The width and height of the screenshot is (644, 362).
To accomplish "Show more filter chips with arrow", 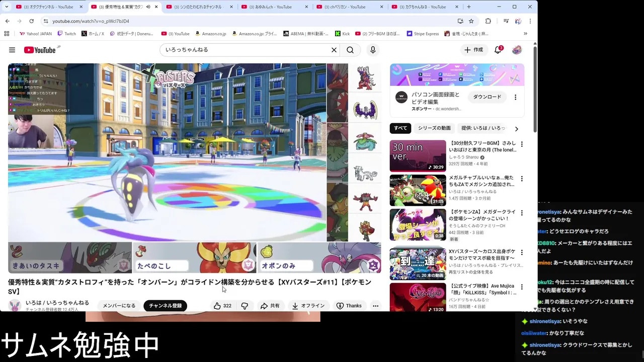I will click(516, 128).
